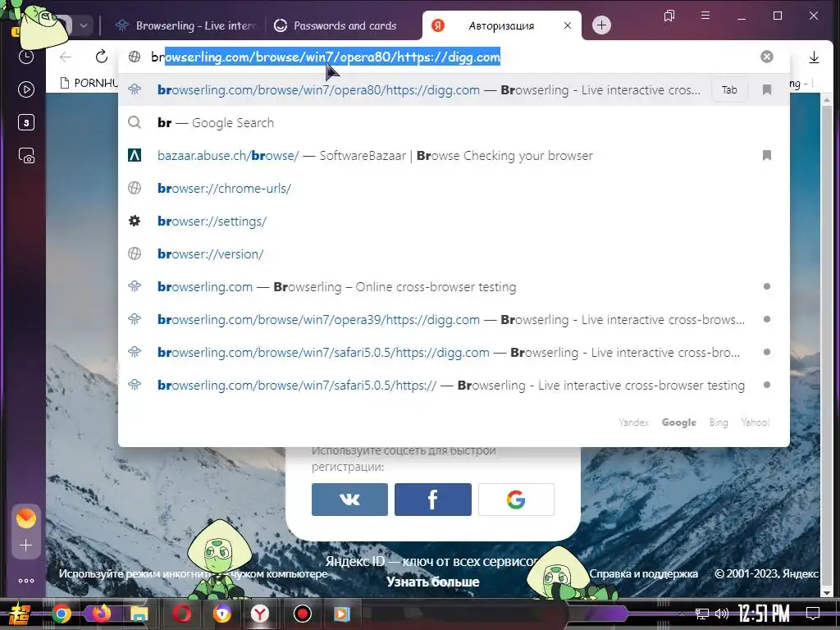Open the notification center icon
The height and width of the screenshot is (630, 840).
coord(813,614)
